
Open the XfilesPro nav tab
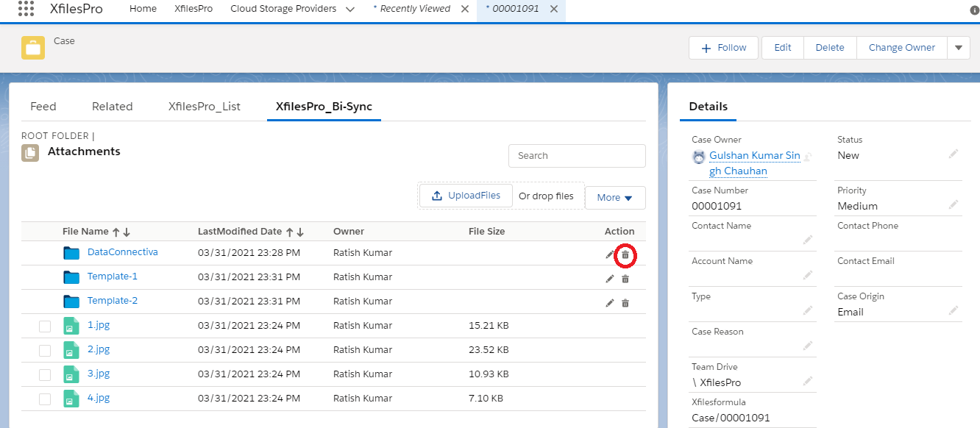[x=193, y=9]
